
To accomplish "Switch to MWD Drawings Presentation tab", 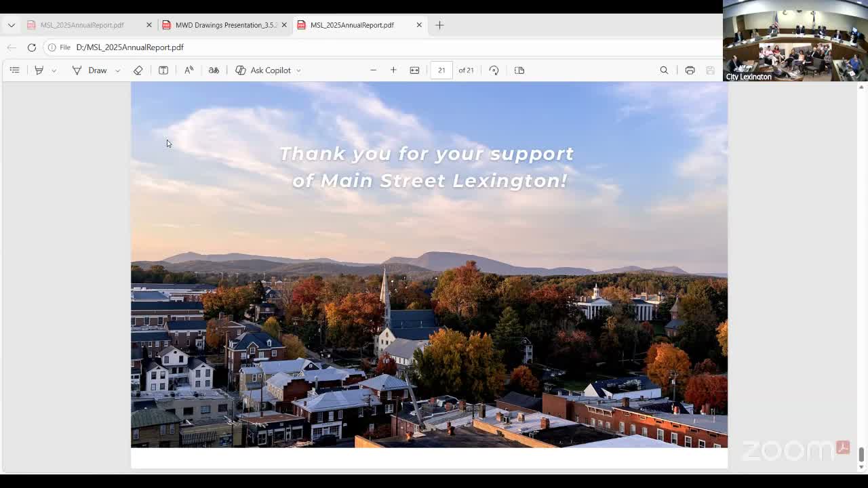I will pos(225,25).
